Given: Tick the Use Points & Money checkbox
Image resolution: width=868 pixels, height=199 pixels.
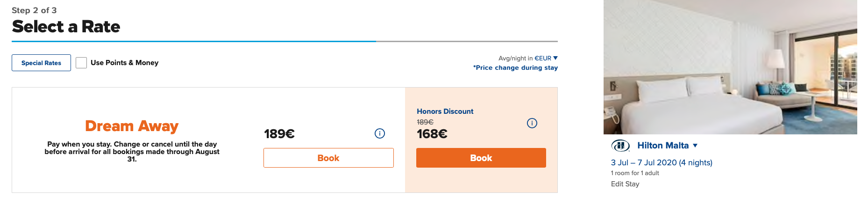Looking at the screenshot, I should click(x=81, y=63).
